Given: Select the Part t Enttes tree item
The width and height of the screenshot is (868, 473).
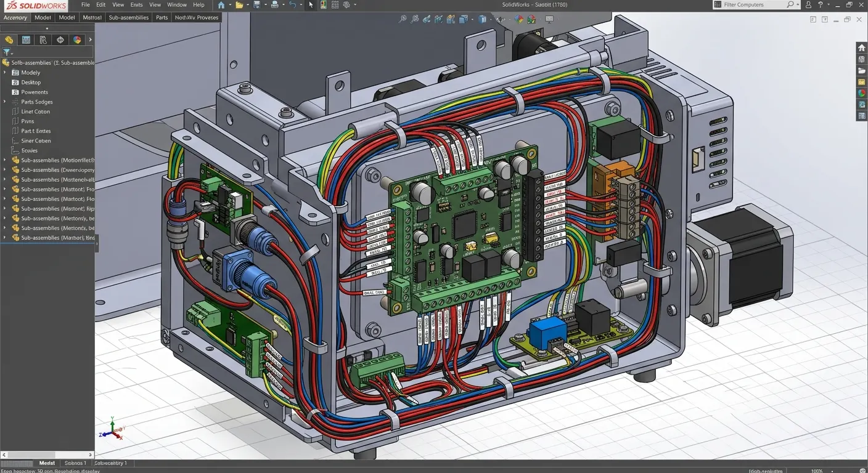Looking at the screenshot, I should pyautogui.click(x=36, y=131).
